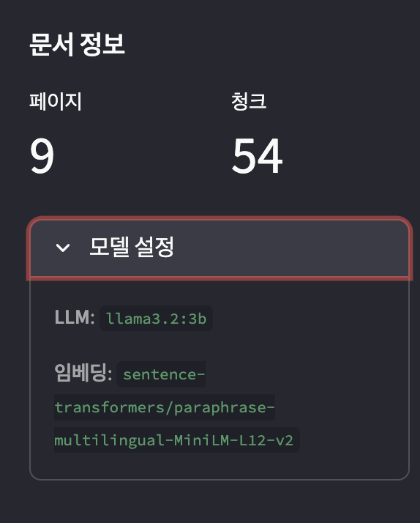Click the 청크 metric label
This screenshot has width=420, height=523.
pos(249,101)
